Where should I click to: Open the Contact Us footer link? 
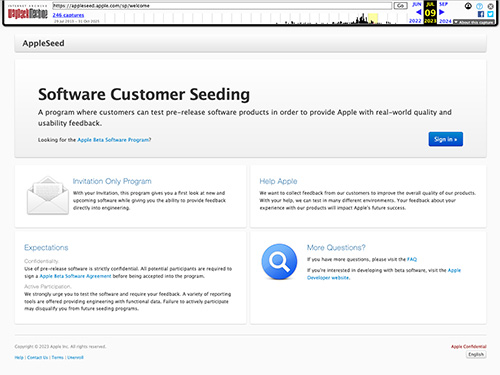(x=38, y=357)
